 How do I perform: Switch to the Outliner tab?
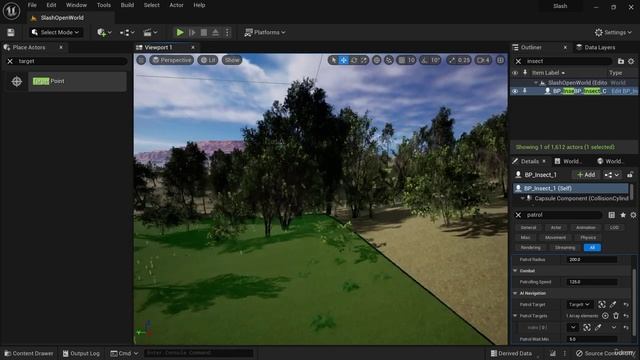pos(531,47)
